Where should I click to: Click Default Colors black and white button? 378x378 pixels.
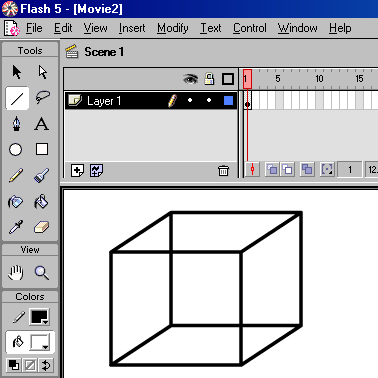pyautogui.click(x=14, y=365)
